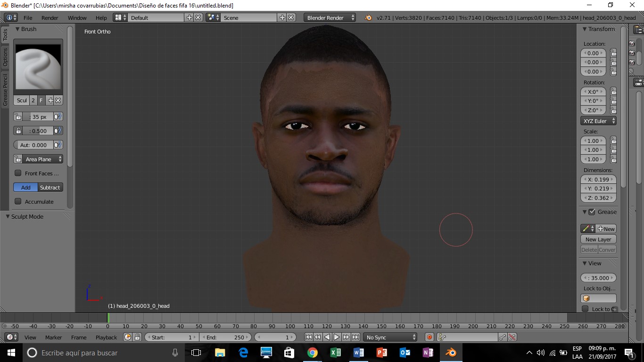Add a new brush datablock

click(50, 100)
